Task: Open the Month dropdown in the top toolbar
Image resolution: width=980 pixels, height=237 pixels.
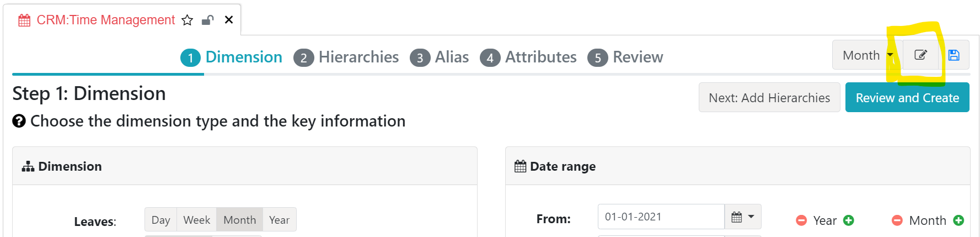Action: coord(867,55)
